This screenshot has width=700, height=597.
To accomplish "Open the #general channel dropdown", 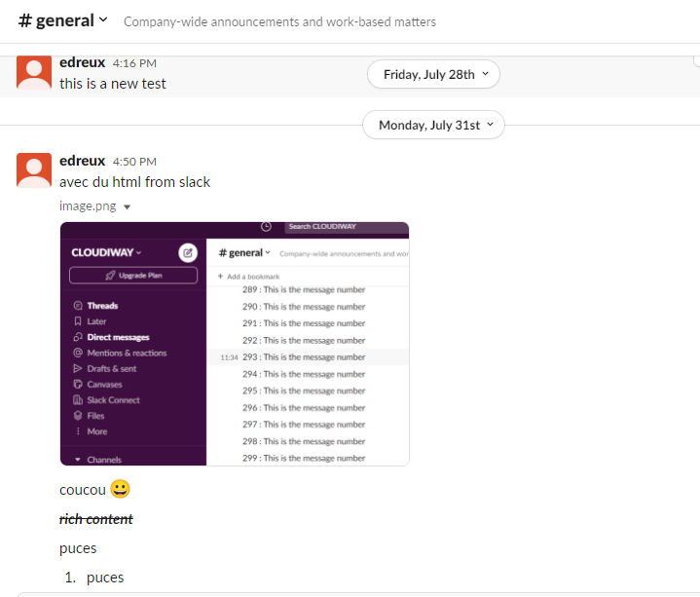I will (x=63, y=20).
